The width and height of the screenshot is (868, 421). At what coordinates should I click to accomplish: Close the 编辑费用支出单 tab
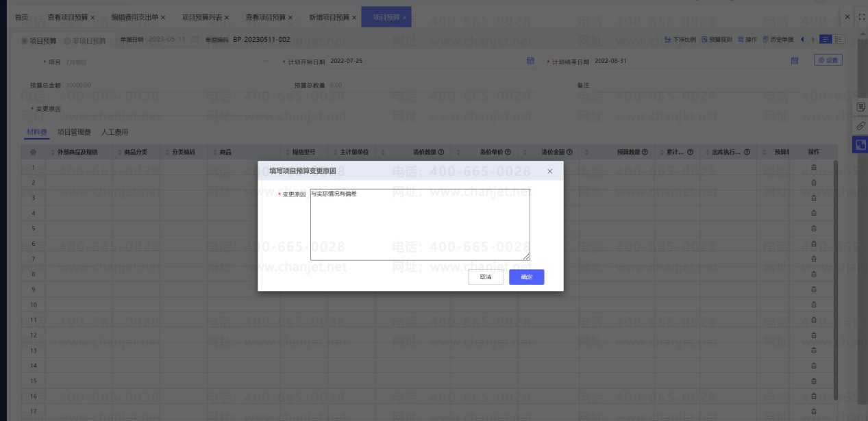point(163,17)
